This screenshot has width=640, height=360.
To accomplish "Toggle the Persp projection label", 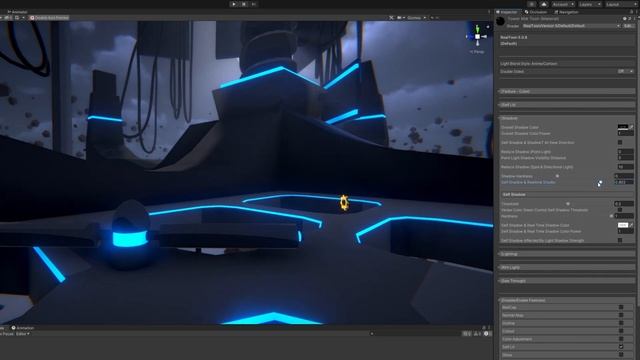I will (477, 52).
